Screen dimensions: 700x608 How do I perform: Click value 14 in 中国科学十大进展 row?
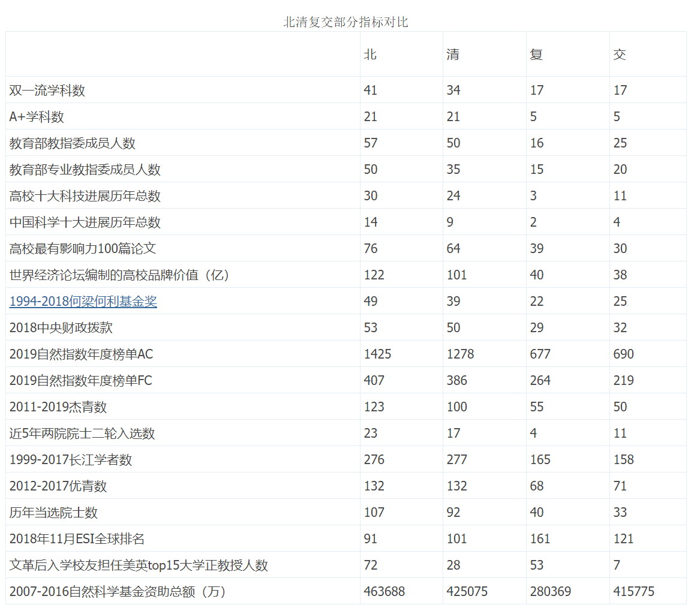coord(371,222)
